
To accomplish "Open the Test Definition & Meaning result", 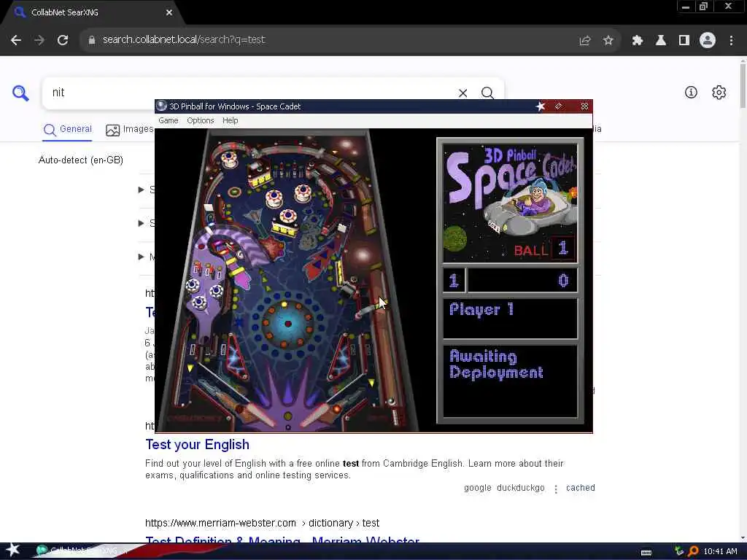I will click(x=282, y=540).
